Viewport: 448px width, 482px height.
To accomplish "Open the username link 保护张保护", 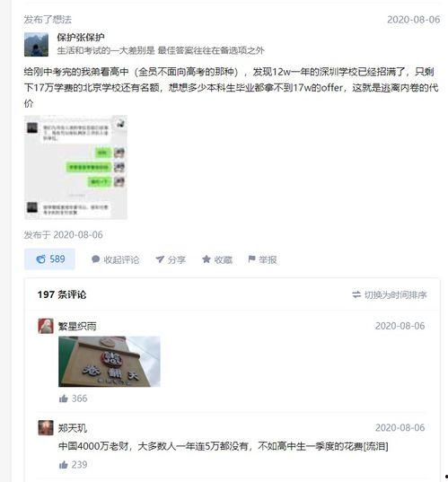I will click(x=81, y=38).
